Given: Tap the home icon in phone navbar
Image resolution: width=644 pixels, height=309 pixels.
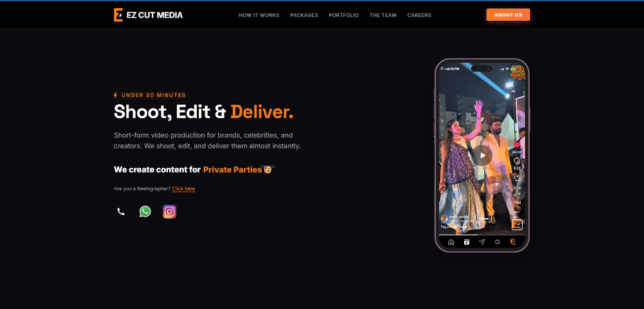Looking at the screenshot, I should (x=451, y=242).
